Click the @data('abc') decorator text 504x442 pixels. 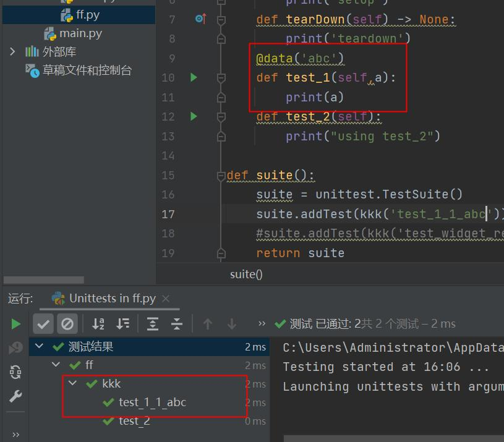[x=300, y=59]
